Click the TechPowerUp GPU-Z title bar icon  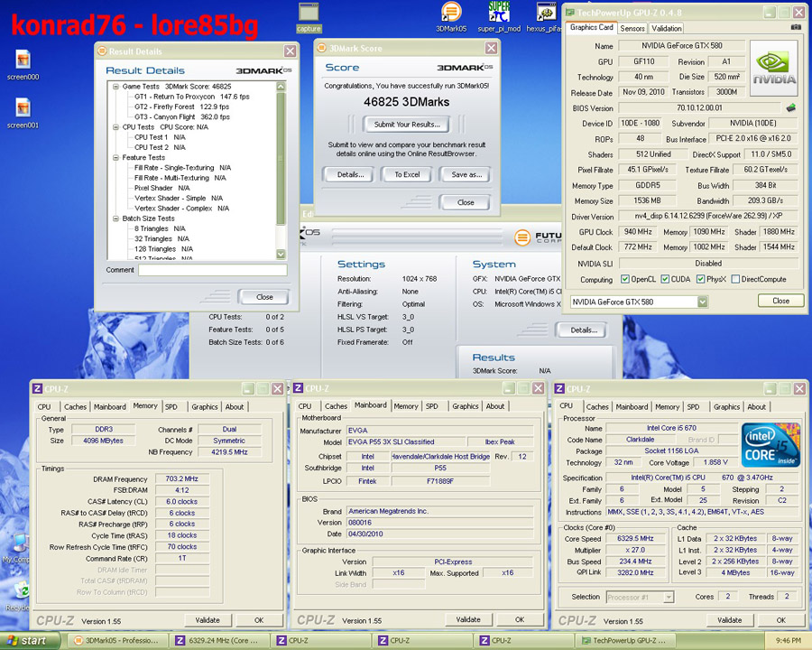pyautogui.click(x=569, y=12)
